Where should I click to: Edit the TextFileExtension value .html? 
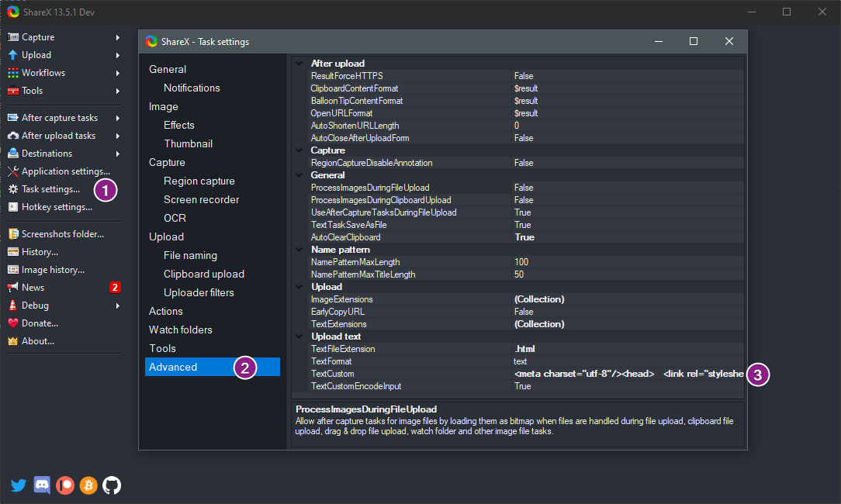524,349
